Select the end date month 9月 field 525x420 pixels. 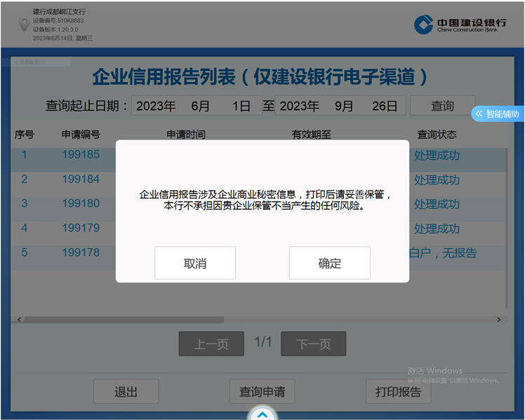click(x=344, y=106)
